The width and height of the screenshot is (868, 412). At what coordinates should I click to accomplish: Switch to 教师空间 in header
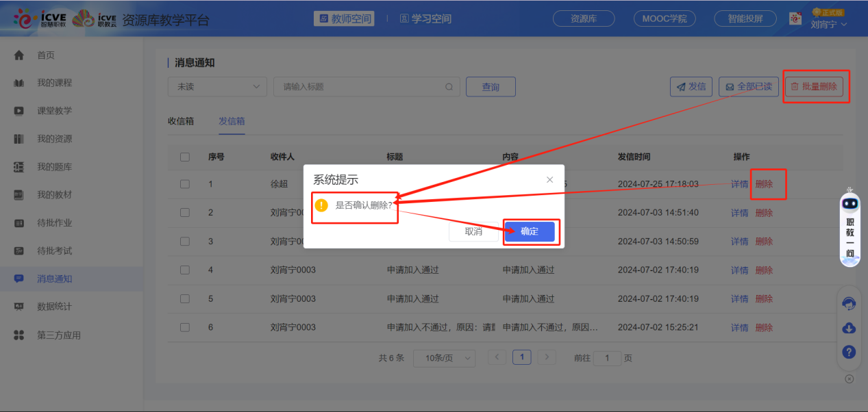344,19
